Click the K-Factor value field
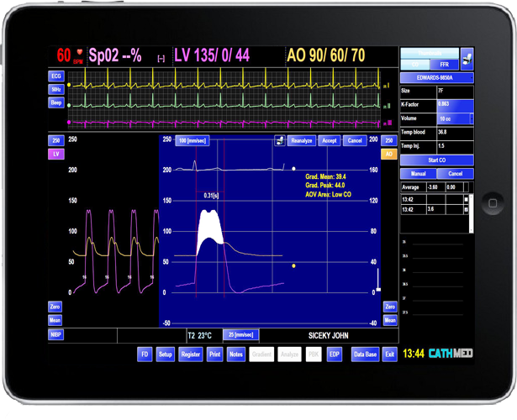This screenshot has width=517, height=420. pos(454,104)
